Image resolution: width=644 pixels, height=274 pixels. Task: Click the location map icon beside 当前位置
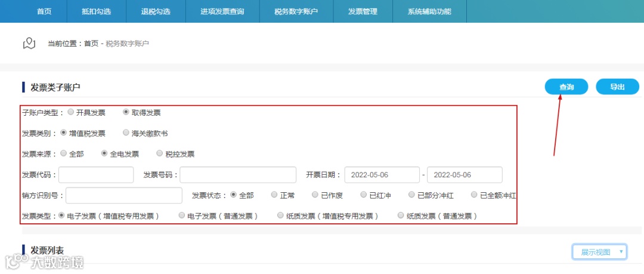point(30,43)
